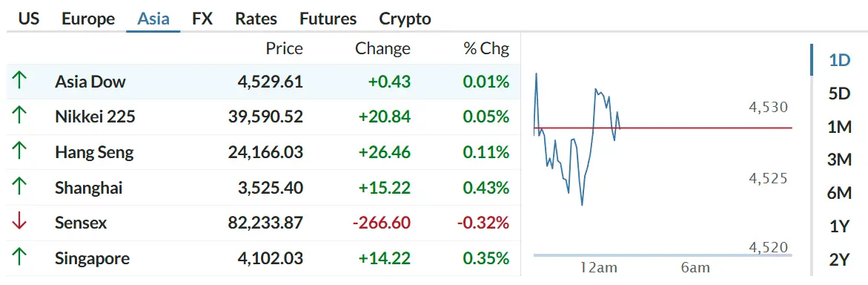The image size is (868, 285).
Task: Click the up arrow icon for Shanghai
Action: (x=19, y=188)
